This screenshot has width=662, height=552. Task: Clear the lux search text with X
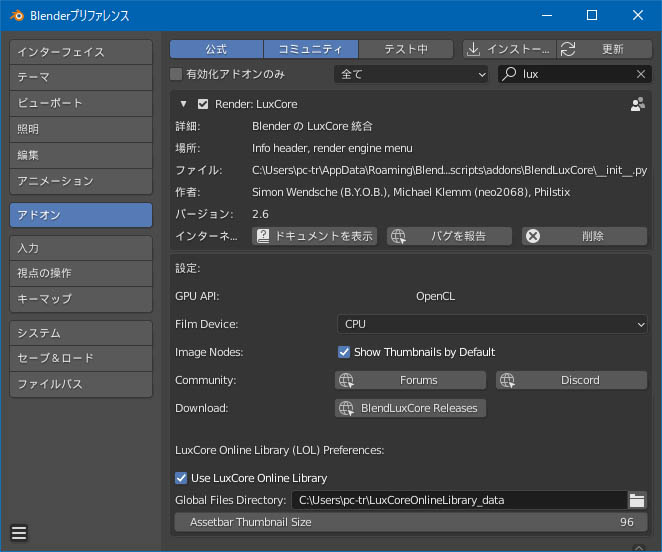(x=640, y=74)
